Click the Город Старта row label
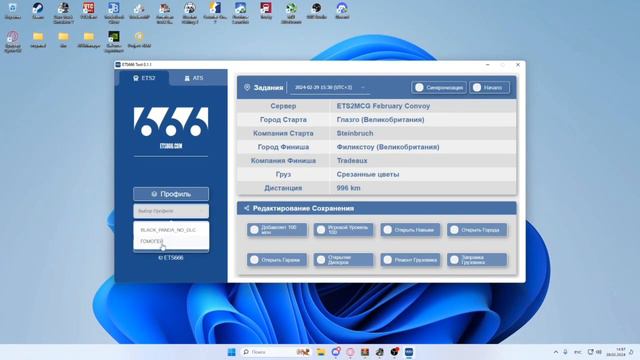The image size is (640, 360). [x=283, y=120]
